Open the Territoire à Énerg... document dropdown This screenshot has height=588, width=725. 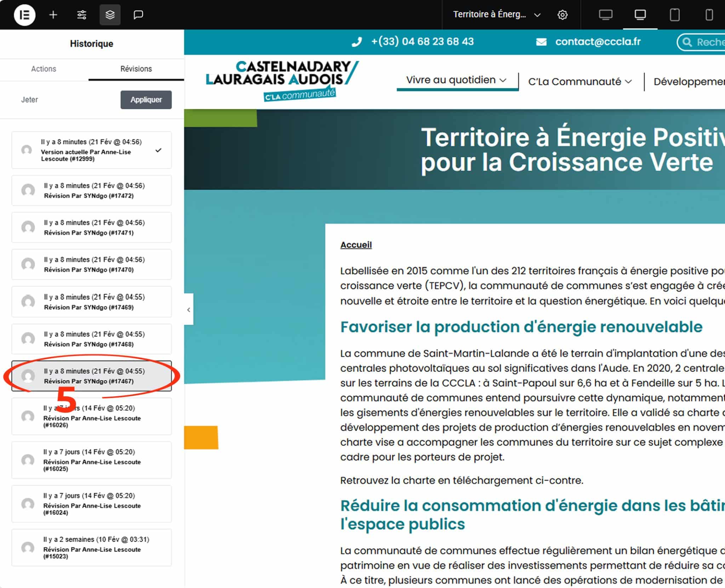point(497,15)
